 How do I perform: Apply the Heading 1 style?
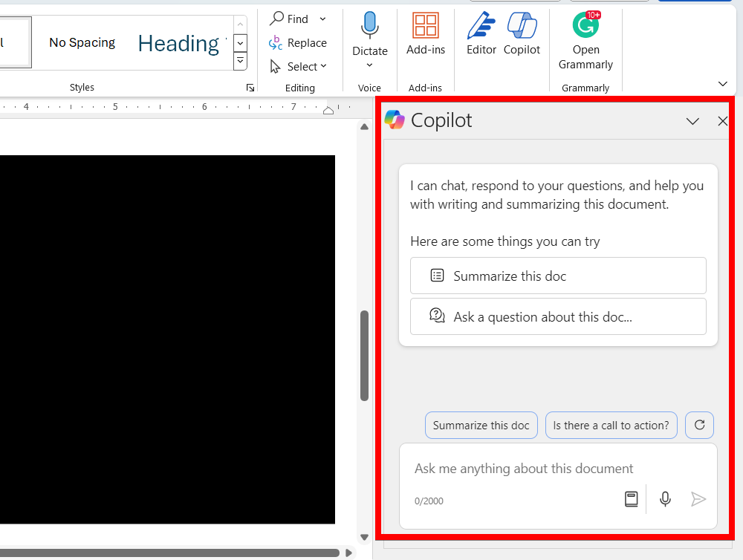click(183, 44)
